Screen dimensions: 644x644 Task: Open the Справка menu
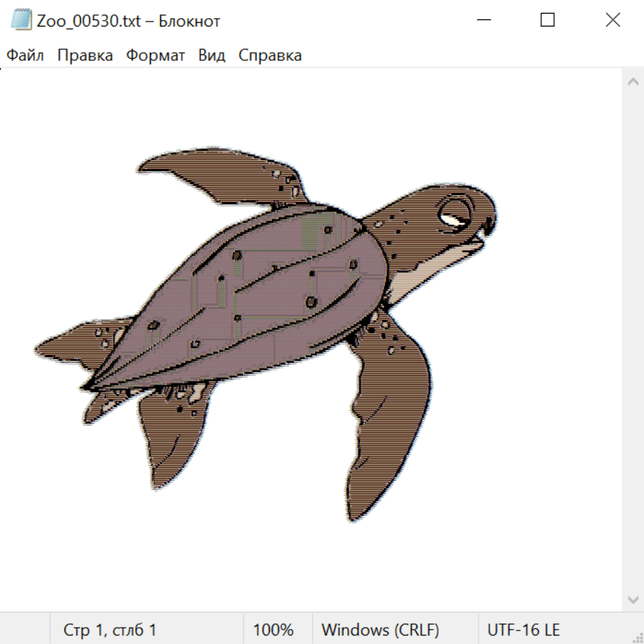pos(270,56)
